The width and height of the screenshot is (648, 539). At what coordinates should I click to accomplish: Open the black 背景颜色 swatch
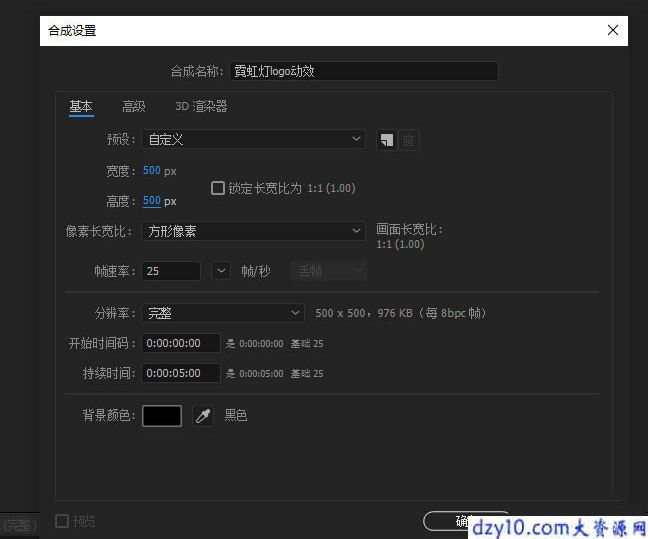tap(162, 415)
